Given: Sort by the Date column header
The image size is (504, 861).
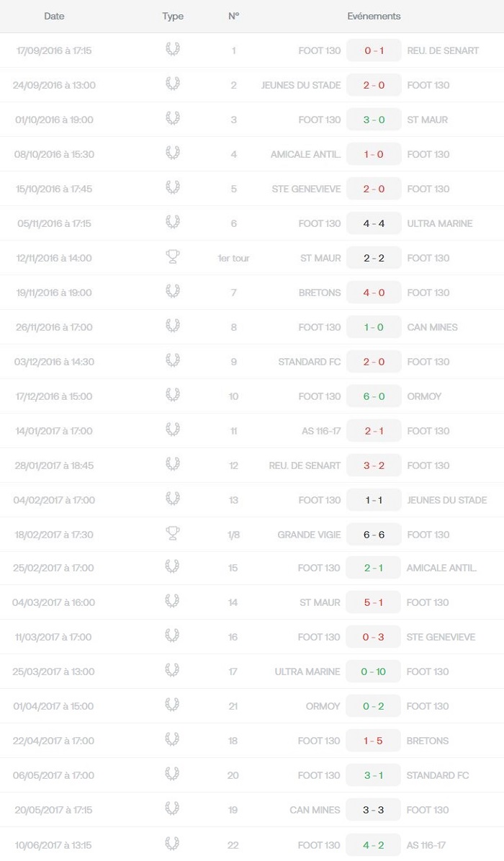Looking at the screenshot, I should click(54, 16).
